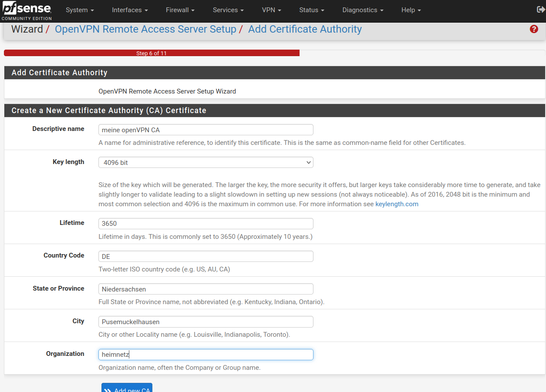Open the Help menu
Image resolution: width=546 pixels, height=392 pixels.
(411, 10)
